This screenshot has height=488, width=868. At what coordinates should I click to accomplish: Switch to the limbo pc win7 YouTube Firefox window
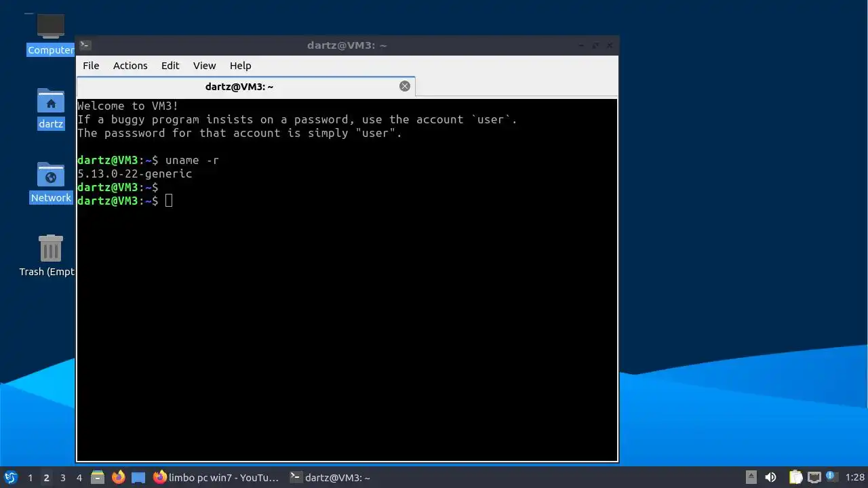point(216,477)
